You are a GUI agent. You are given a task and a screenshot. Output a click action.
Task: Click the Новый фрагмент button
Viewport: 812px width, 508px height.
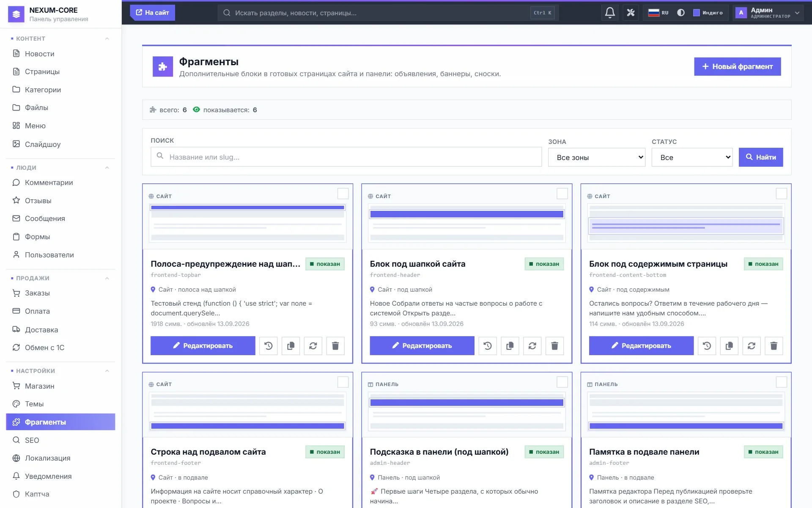(x=737, y=66)
